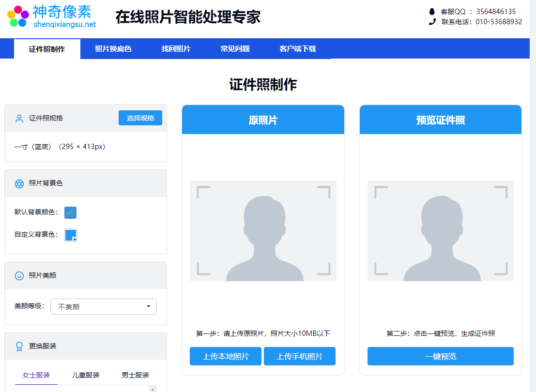Go to the 常见问题 menu item

coord(235,49)
